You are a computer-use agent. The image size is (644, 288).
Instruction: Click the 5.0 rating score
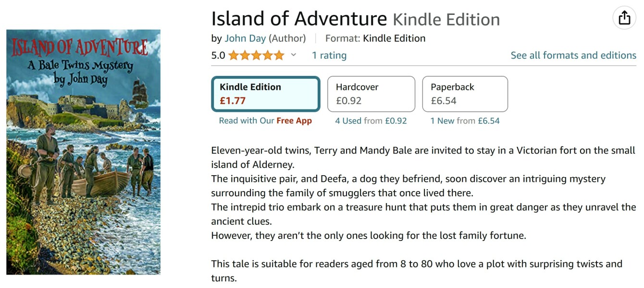(x=218, y=55)
